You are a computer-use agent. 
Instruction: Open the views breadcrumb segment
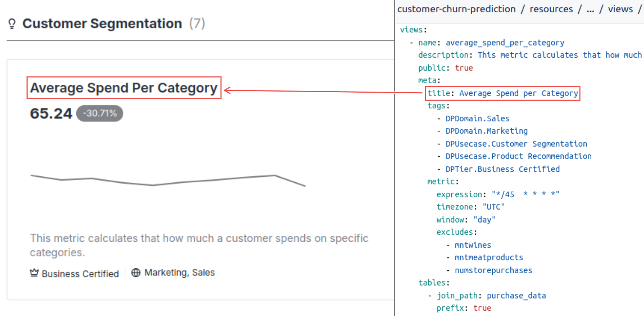coord(620,9)
